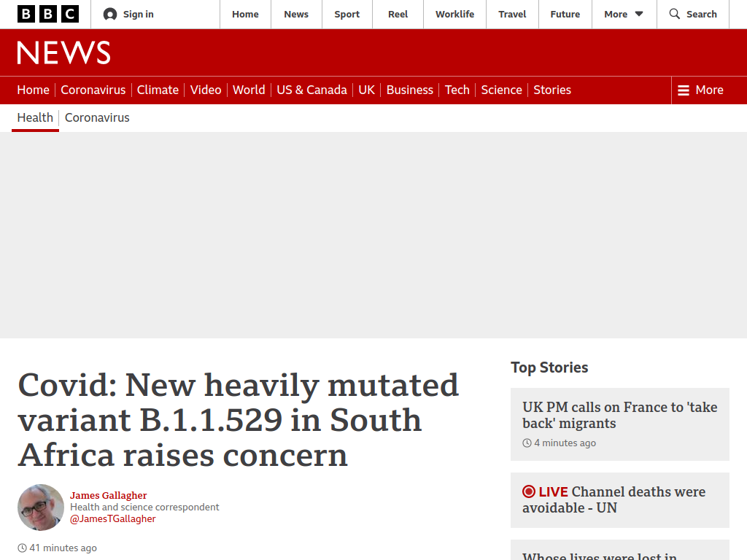This screenshot has height=560, width=747.
Task: Click the search magnifier icon
Action: coord(675,14)
